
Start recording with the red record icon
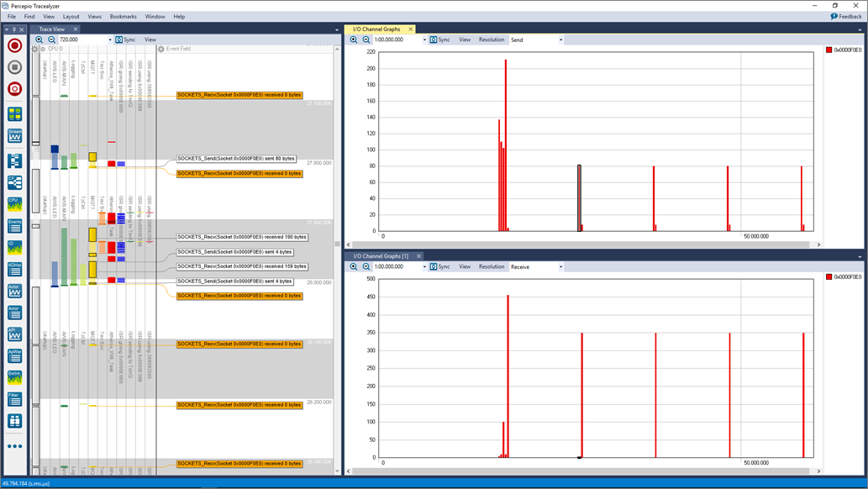pyautogui.click(x=14, y=45)
